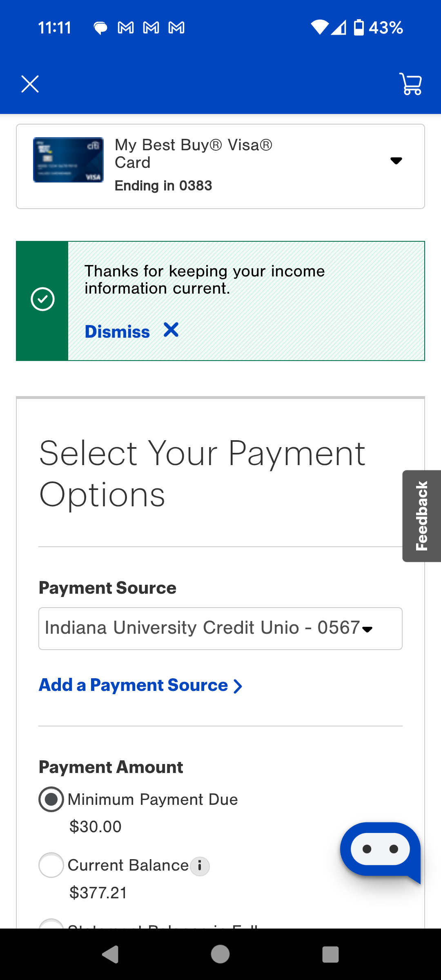This screenshot has width=441, height=980.
Task: Tap the Best Buy Visa card thumbnail
Action: pyautogui.click(x=68, y=160)
